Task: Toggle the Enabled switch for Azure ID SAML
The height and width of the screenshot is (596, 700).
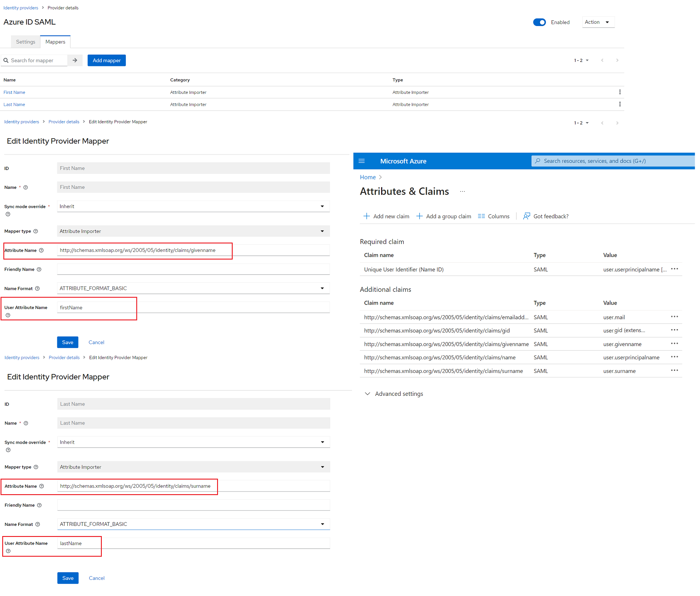Action: point(539,22)
